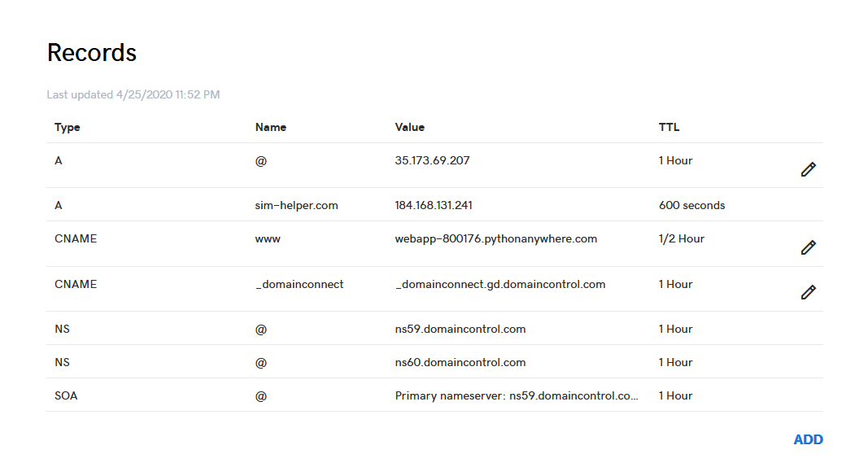
Task: Click the 1/2 Hour TTL value
Action: pos(681,239)
